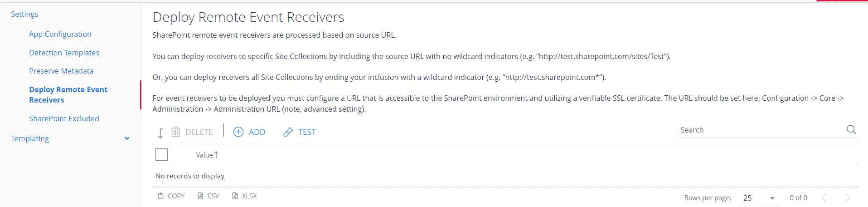Click the Test wrench icon
The image size is (868, 207).
[x=288, y=132]
